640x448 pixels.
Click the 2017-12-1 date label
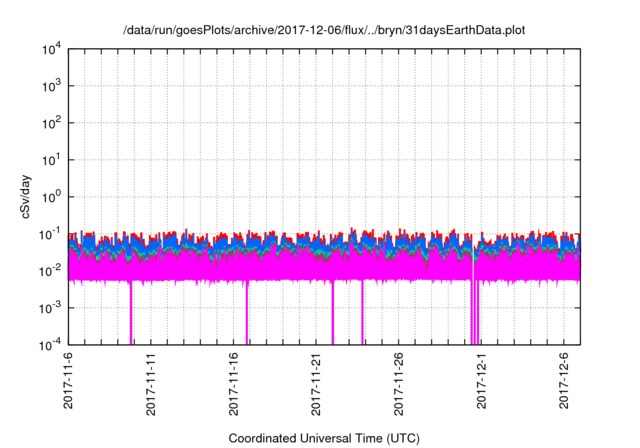point(481,380)
